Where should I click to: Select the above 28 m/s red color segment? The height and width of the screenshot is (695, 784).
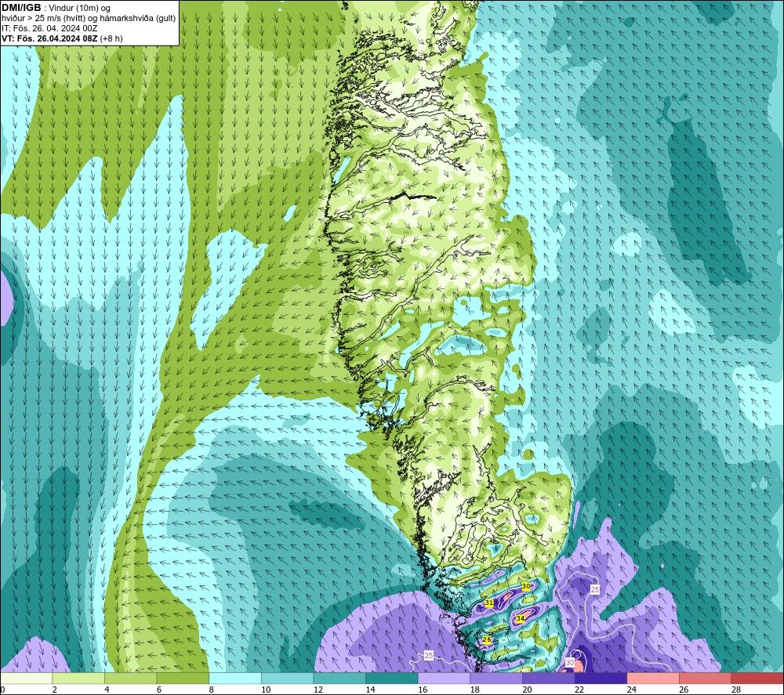757,678
